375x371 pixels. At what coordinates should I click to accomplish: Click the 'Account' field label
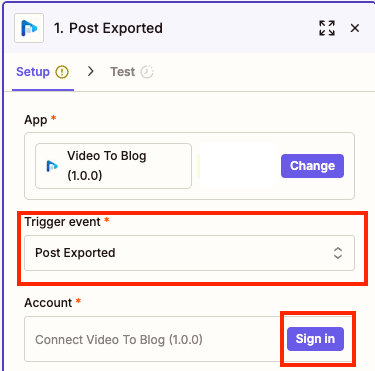(48, 303)
